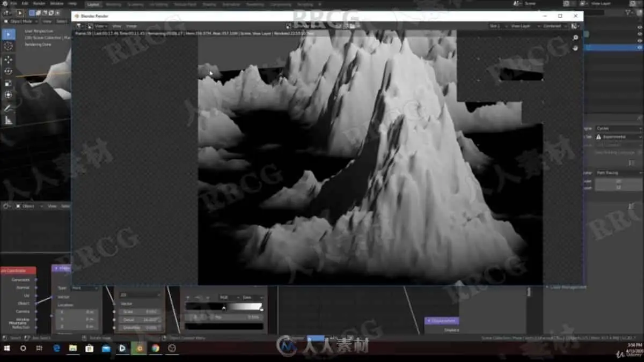Viewport: 644px width, 362px height.
Task: Toggle visibility eye of first outliner row
Action: tap(639, 27)
